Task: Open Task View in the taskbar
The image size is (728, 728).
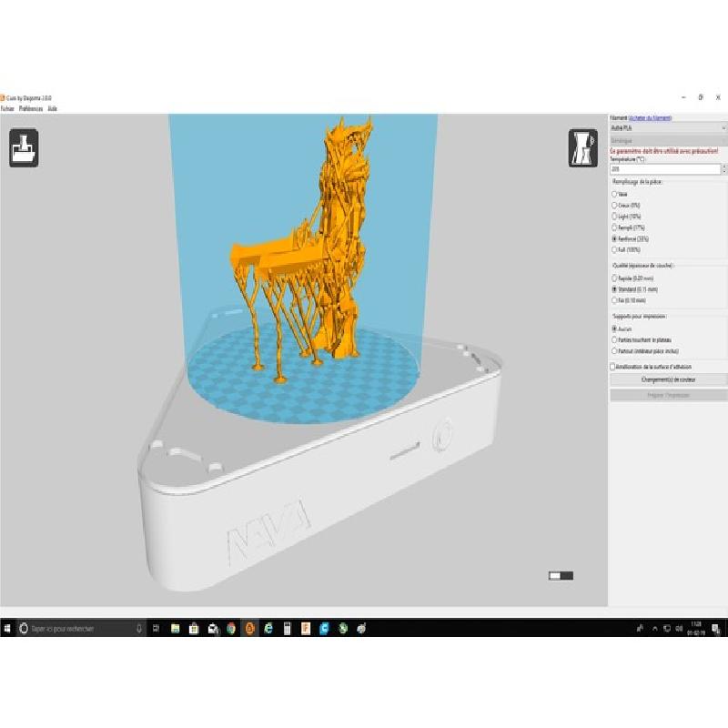Action: [x=157, y=628]
